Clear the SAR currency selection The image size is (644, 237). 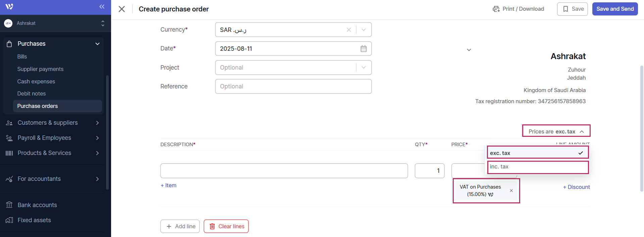coord(349,30)
